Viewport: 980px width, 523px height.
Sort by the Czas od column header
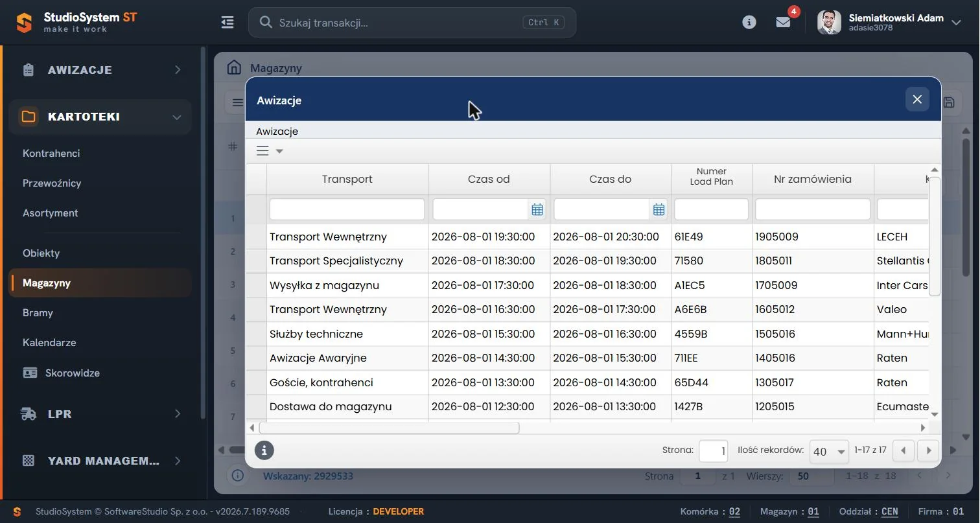tap(489, 180)
